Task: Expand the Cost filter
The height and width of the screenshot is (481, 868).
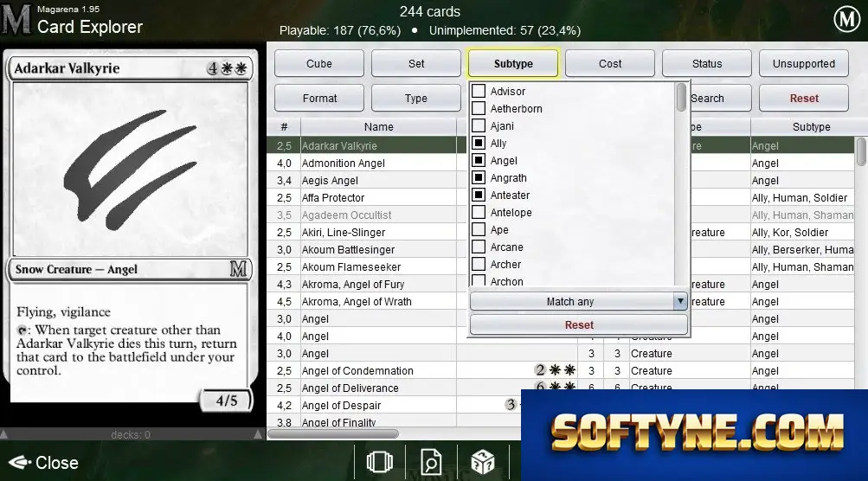Action: [x=610, y=64]
